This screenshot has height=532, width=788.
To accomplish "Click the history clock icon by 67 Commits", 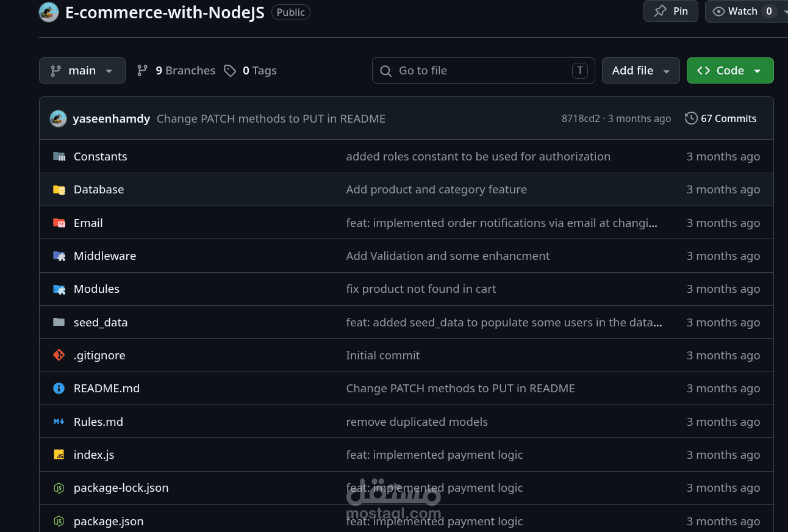I will click(691, 118).
